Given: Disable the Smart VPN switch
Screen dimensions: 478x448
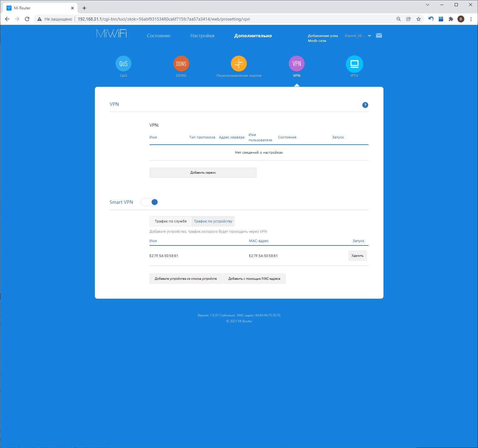Looking at the screenshot, I should [150, 202].
